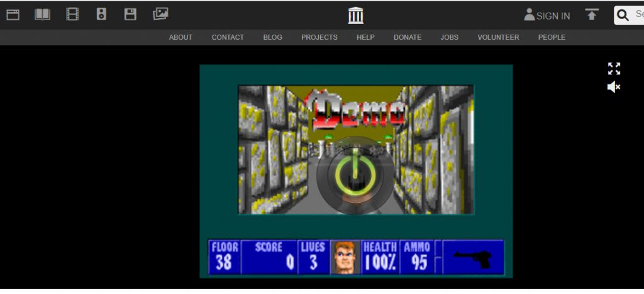Open the PEOPLE page
The image size is (644, 294).
click(x=552, y=37)
